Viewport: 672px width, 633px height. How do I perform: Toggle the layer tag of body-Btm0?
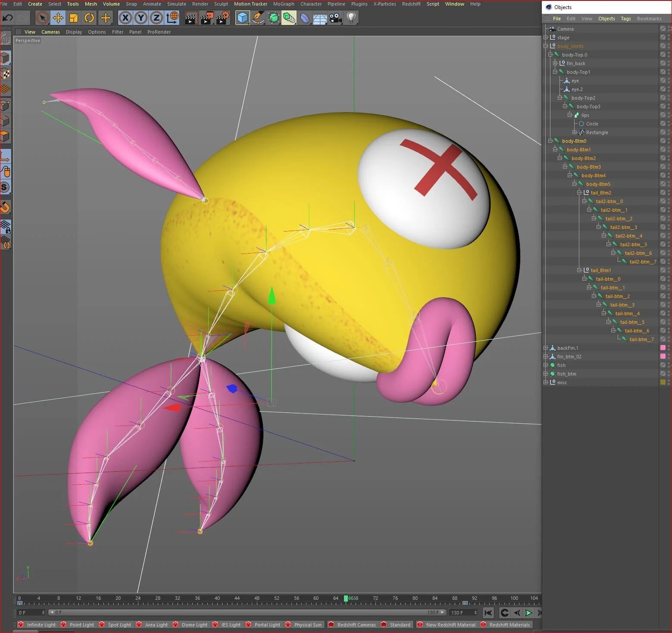(x=663, y=141)
